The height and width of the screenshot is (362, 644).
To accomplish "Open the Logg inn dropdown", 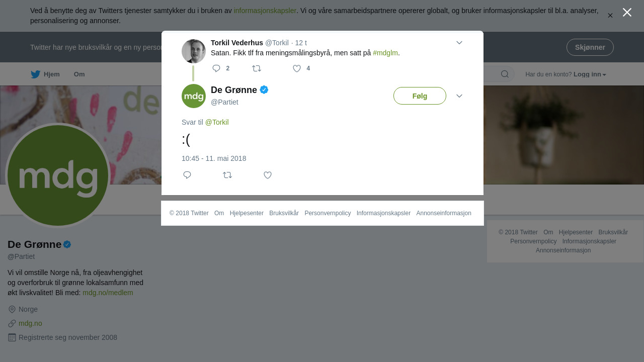I will (x=590, y=74).
